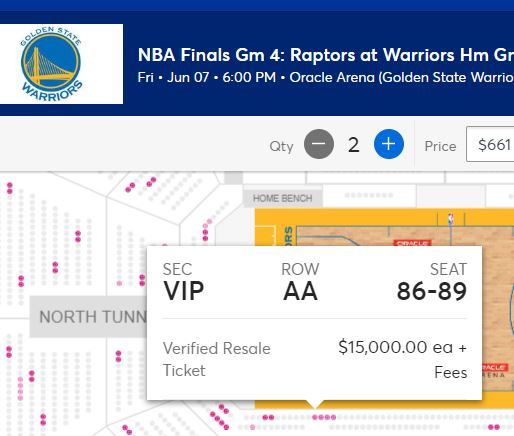Select the four highlighted seats under the tooltip arrow
Image resolution: width=514 pixels, height=436 pixels.
tap(324, 417)
